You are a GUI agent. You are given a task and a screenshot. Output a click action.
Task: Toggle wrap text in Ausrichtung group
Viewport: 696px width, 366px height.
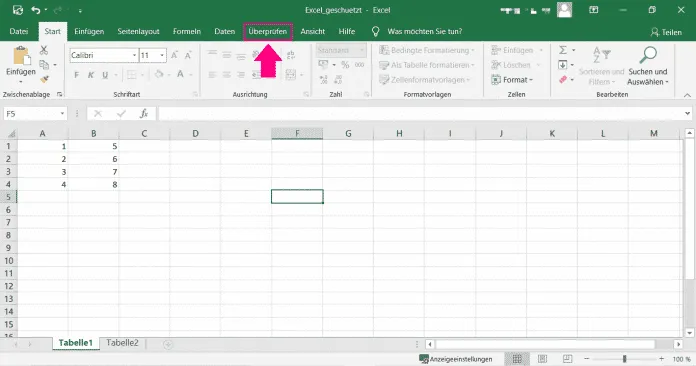(x=291, y=55)
